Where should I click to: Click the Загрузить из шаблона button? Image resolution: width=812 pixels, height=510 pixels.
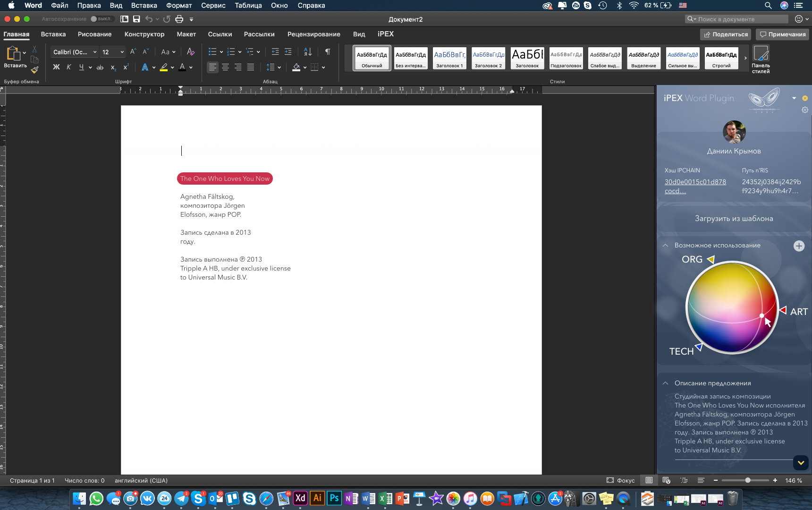734,219
